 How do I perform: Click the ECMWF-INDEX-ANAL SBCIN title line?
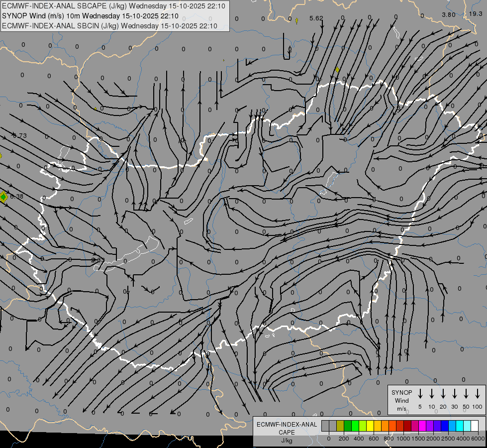(x=109, y=26)
